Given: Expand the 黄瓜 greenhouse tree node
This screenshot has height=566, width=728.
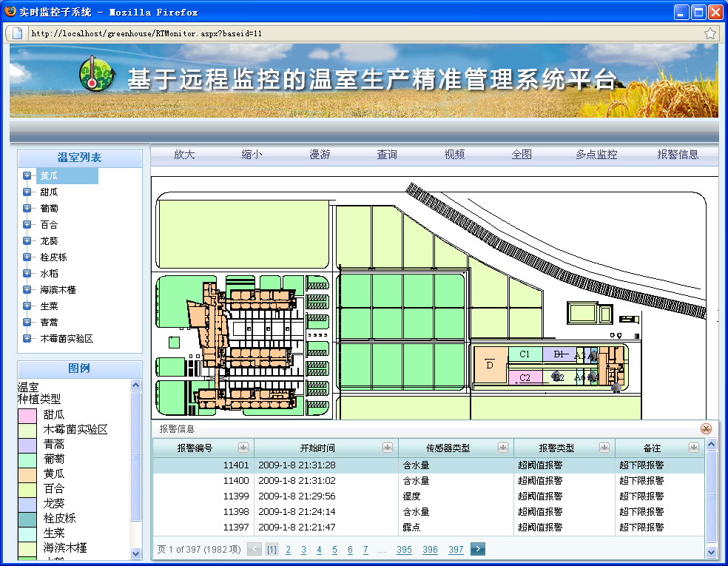Looking at the screenshot, I should point(27,176).
